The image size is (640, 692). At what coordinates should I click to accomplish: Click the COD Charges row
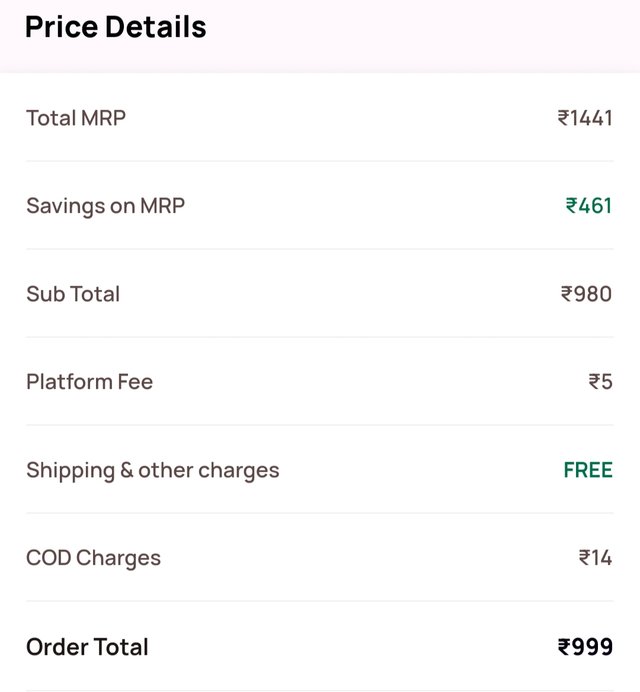320,558
